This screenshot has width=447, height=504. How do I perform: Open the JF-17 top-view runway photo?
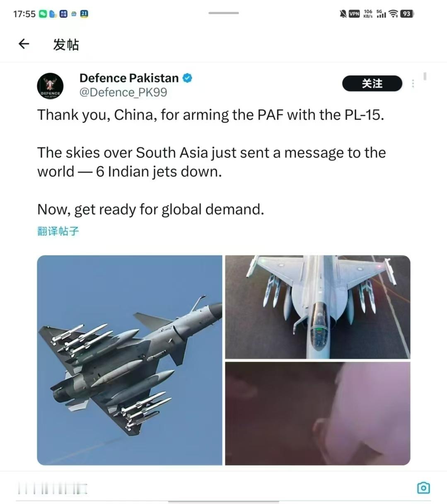click(x=318, y=307)
